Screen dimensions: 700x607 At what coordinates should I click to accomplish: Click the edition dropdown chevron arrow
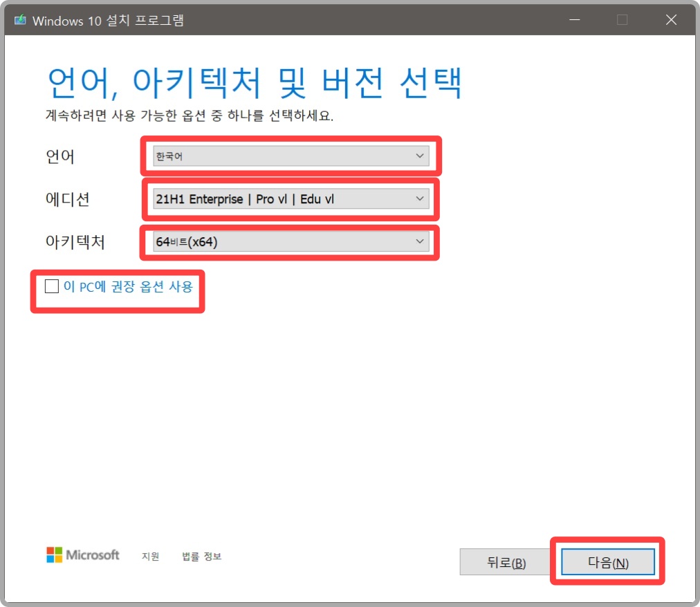pyautogui.click(x=420, y=198)
